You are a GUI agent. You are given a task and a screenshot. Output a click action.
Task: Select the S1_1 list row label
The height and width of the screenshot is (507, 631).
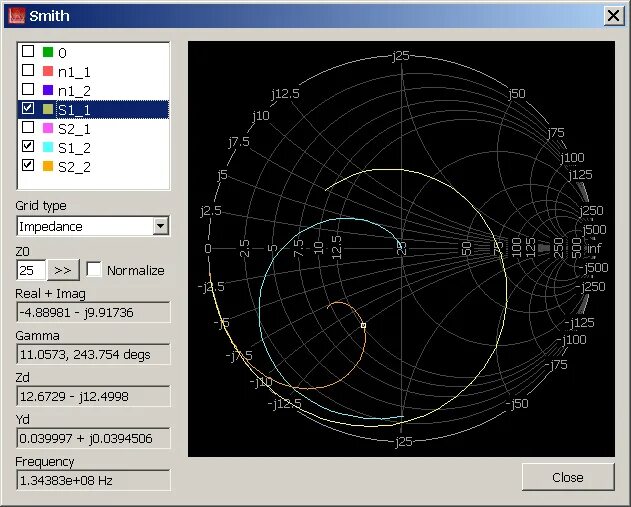tap(74, 110)
